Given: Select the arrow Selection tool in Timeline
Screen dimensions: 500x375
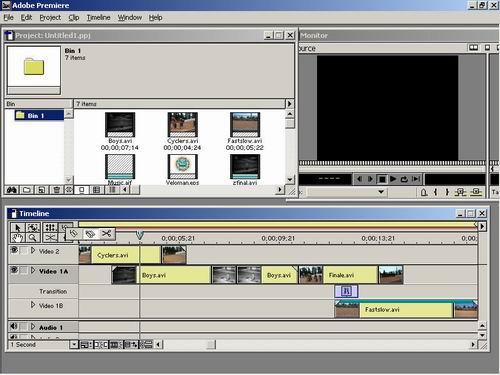Looking at the screenshot, I should coord(18,228).
